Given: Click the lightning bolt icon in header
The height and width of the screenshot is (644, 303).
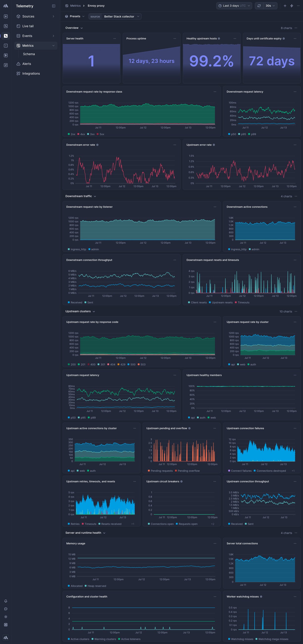Looking at the screenshot, I should pyautogui.click(x=292, y=5).
